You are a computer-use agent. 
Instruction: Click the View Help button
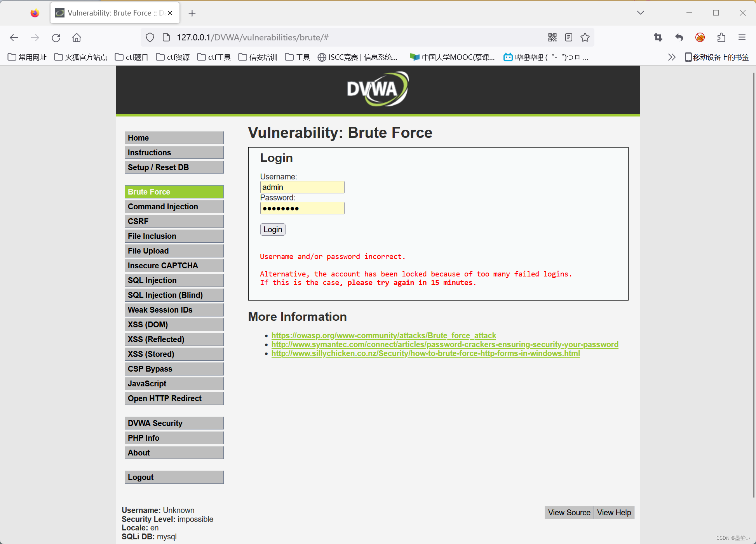click(613, 512)
